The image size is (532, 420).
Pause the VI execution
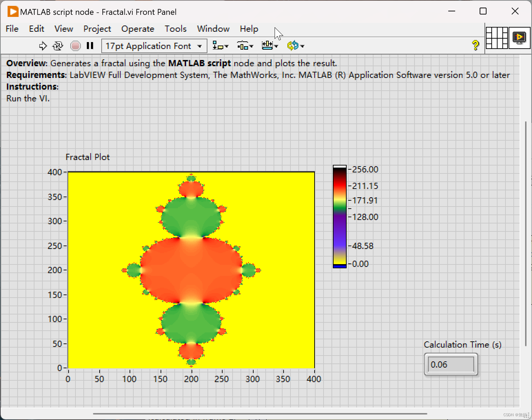90,46
